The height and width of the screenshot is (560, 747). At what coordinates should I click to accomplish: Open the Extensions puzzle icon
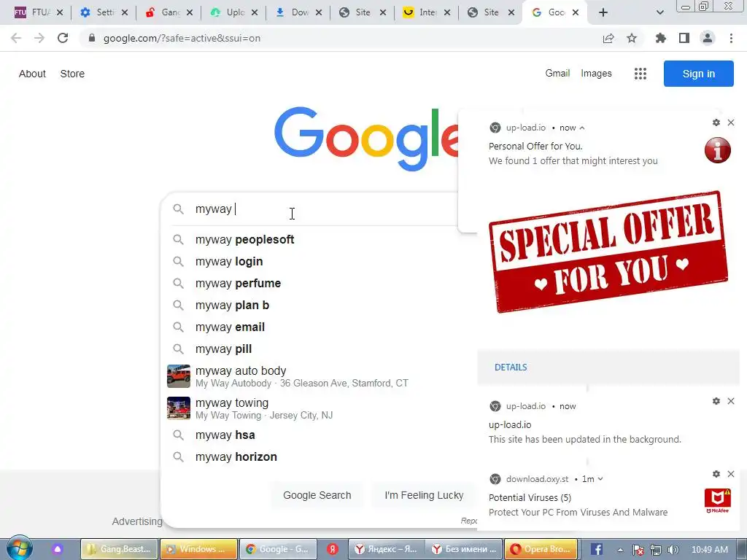click(x=661, y=38)
